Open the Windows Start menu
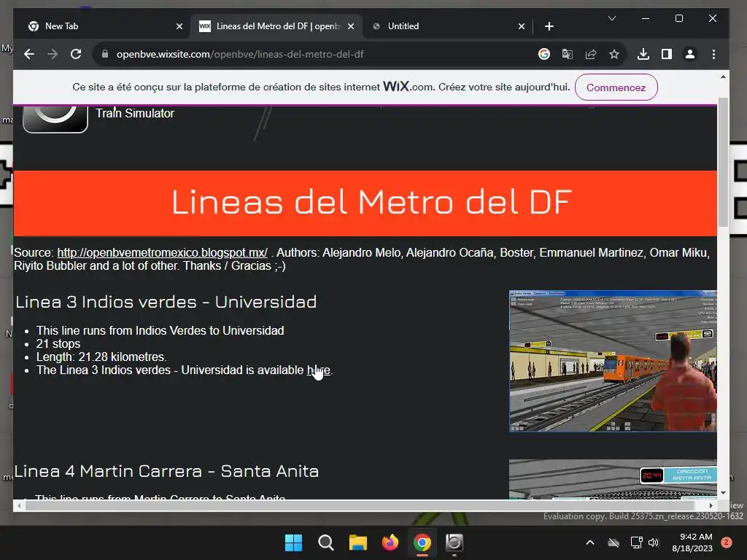 (x=293, y=542)
